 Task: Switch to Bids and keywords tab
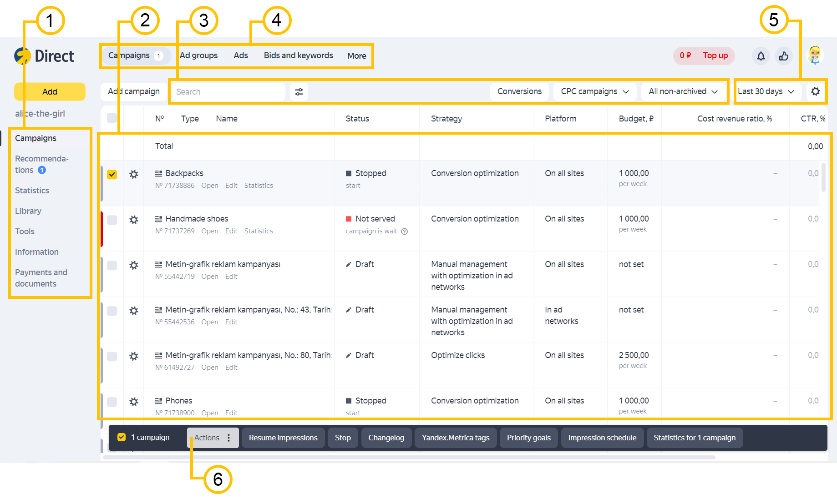(298, 55)
